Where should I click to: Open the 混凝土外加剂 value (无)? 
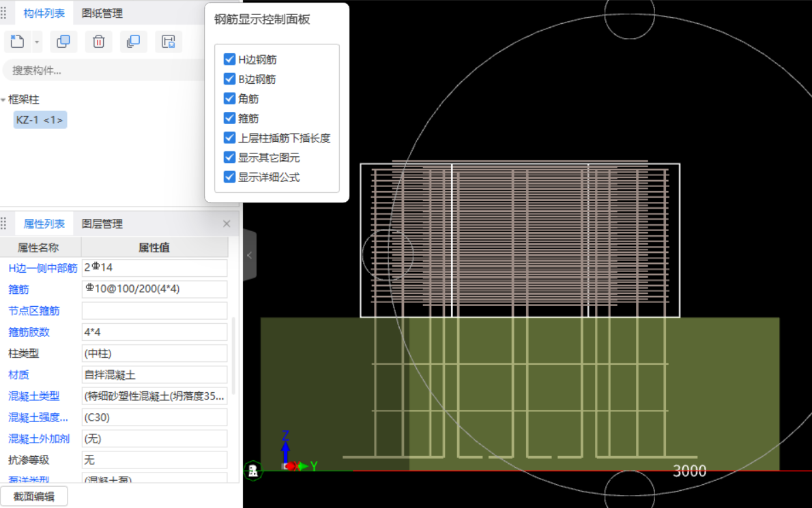[154, 438]
